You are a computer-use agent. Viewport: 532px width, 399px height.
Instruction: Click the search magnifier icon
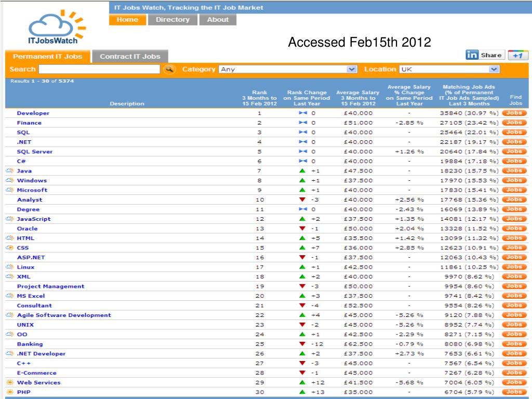coord(169,69)
